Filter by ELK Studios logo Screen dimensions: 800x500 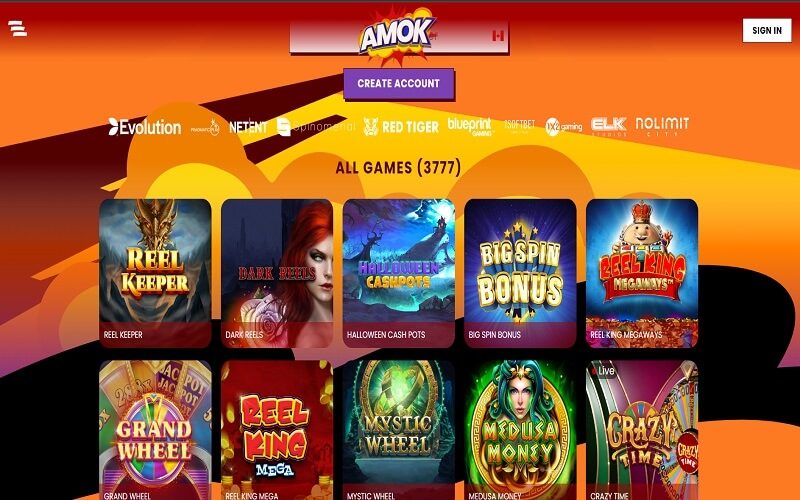coord(609,126)
